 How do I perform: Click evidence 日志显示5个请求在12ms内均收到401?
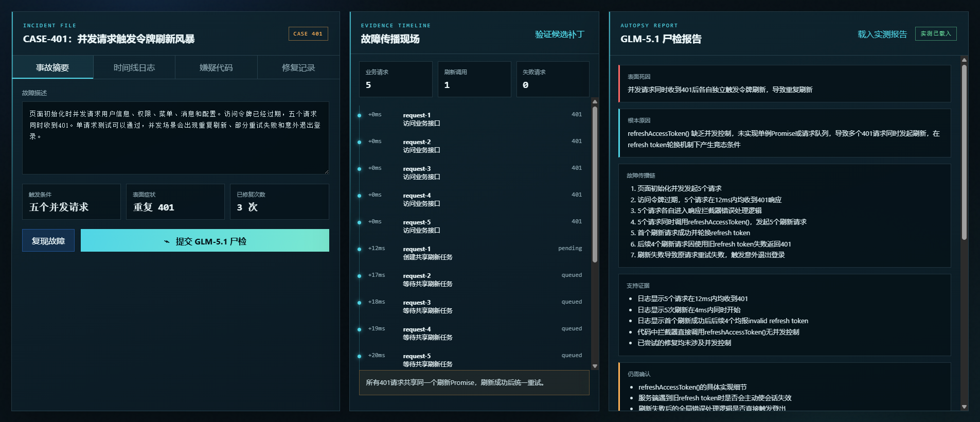coord(692,298)
